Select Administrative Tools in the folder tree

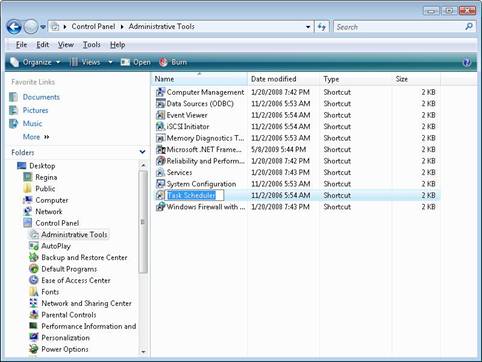[x=74, y=235]
